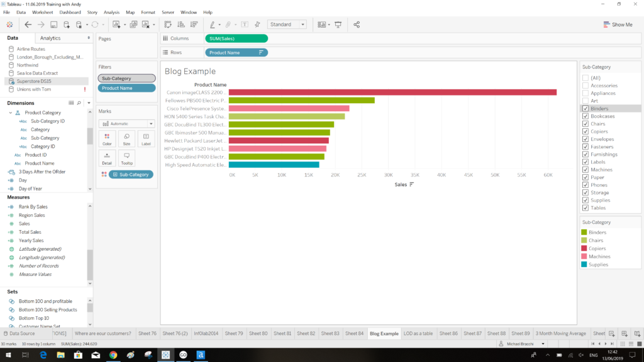Select the Superstore DS15 data source
644x362 pixels.
coord(47,81)
